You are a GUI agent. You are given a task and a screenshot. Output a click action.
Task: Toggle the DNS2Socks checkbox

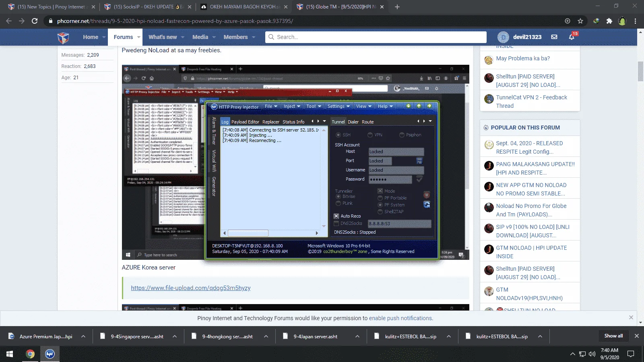(336, 223)
